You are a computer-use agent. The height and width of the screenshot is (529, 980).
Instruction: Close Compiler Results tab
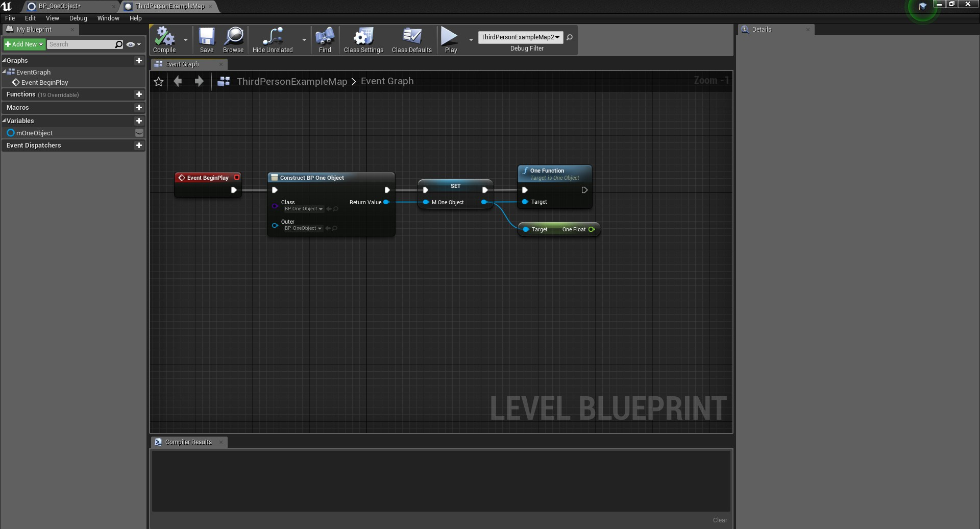click(x=221, y=442)
